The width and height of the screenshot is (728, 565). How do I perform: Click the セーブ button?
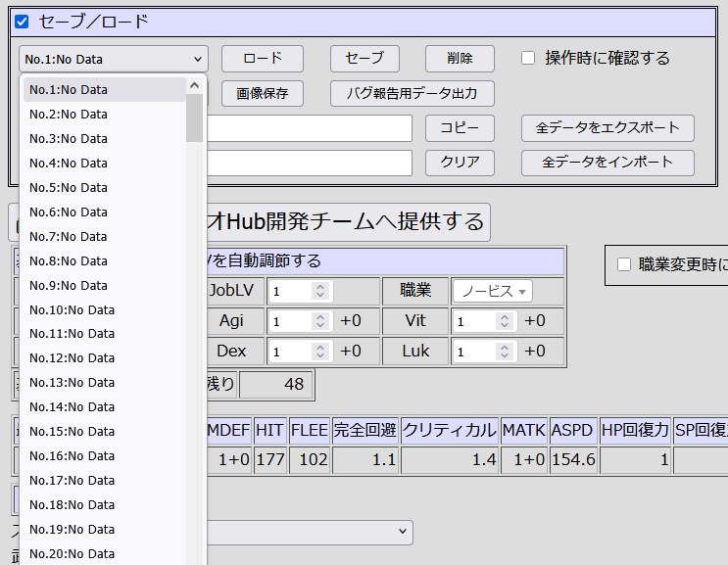pyautogui.click(x=364, y=59)
